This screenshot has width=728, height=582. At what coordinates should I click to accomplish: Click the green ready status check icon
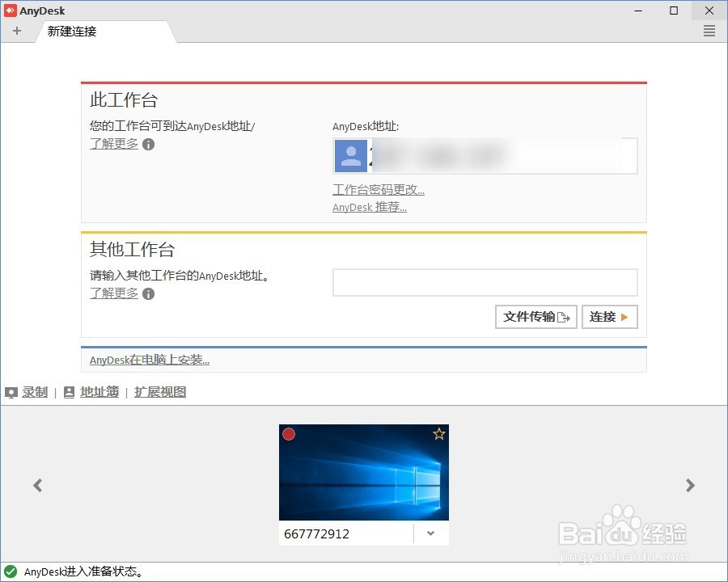click(11, 571)
